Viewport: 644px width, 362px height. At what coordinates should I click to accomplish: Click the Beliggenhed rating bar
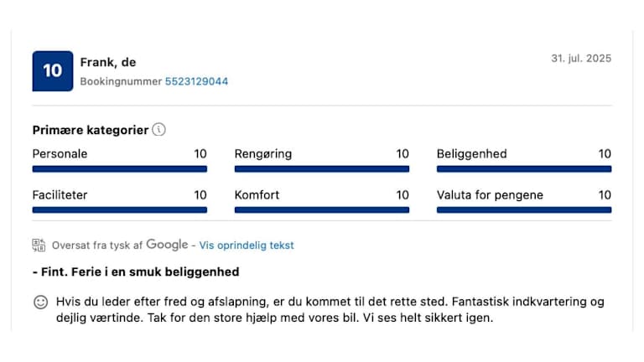click(x=523, y=168)
